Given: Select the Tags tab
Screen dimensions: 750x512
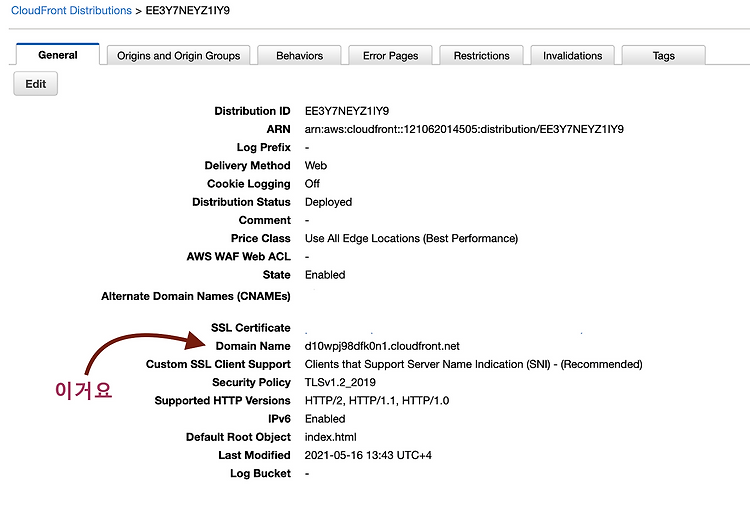Looking at the screenshot, I should click(x=663, y=56).
